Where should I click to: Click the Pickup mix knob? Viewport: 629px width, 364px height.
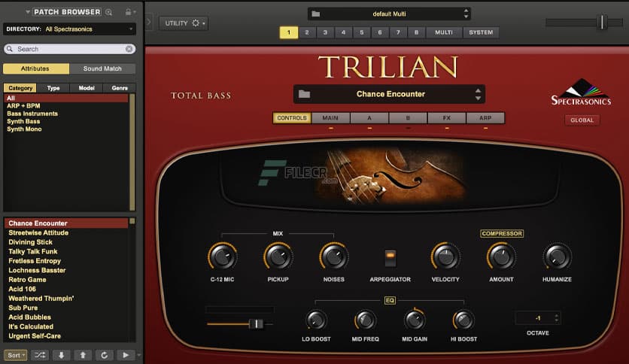click(278, 256)
